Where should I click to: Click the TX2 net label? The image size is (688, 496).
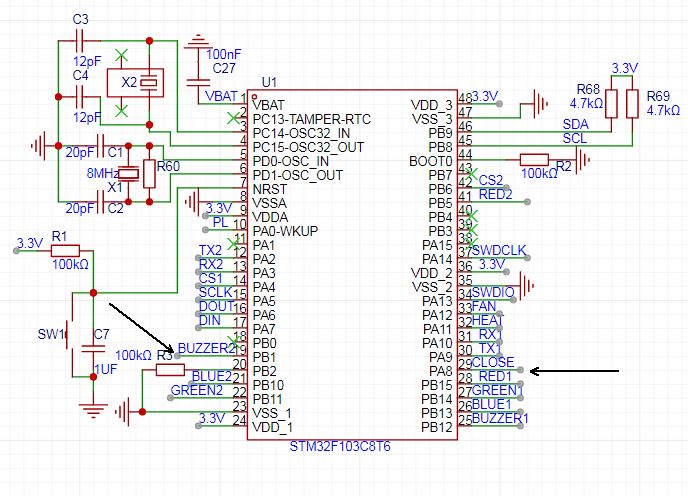coord(210,251)
